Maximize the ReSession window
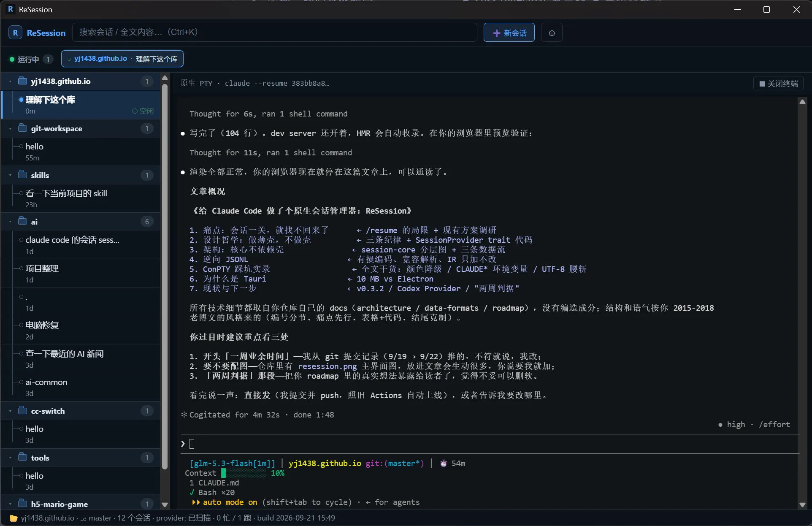This screenshot has height=526, width=812. click(x=766, y=9)
